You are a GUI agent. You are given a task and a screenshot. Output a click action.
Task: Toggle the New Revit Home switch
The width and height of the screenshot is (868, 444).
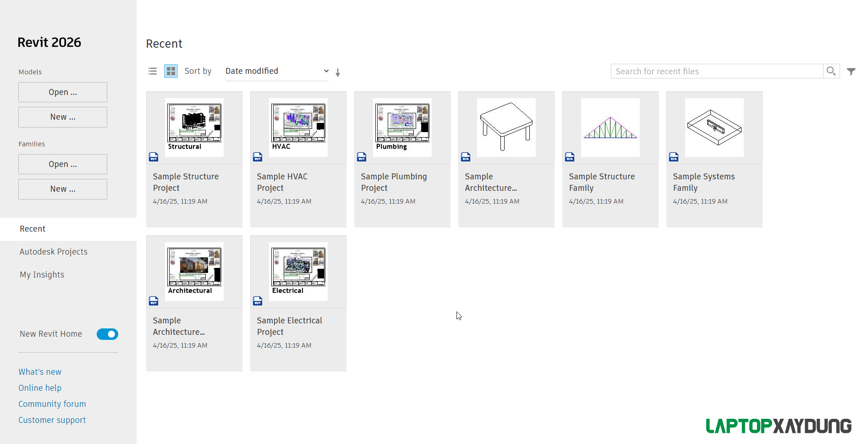[107, 334]
